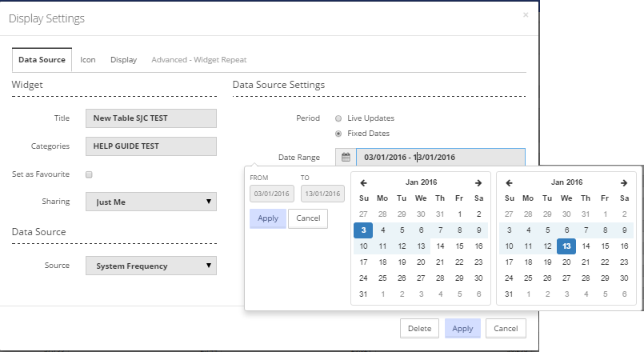Go to previous month in right calendar

pos(509,183)
